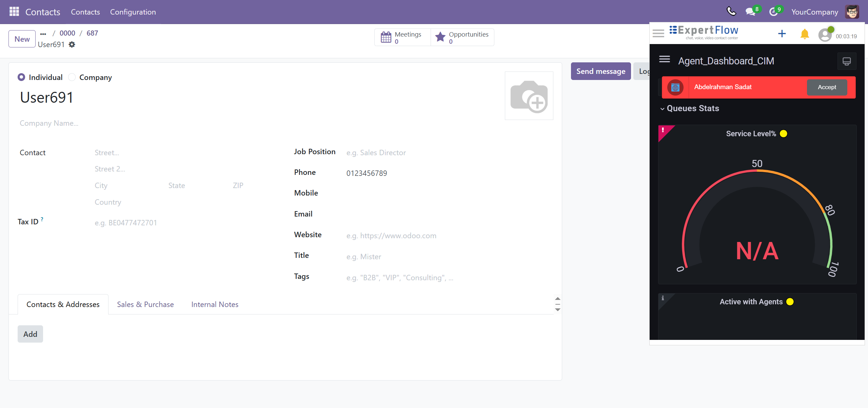Switch to Sales & Purchase tab
The height and width of the screenshot is (408, 868).
145,304
